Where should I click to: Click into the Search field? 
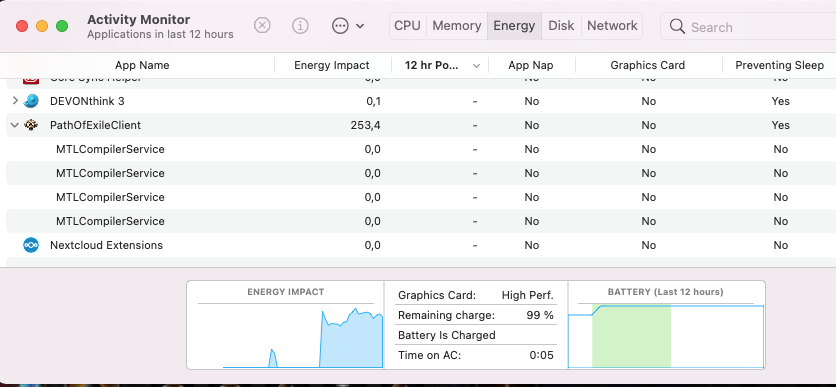[748, 26]
